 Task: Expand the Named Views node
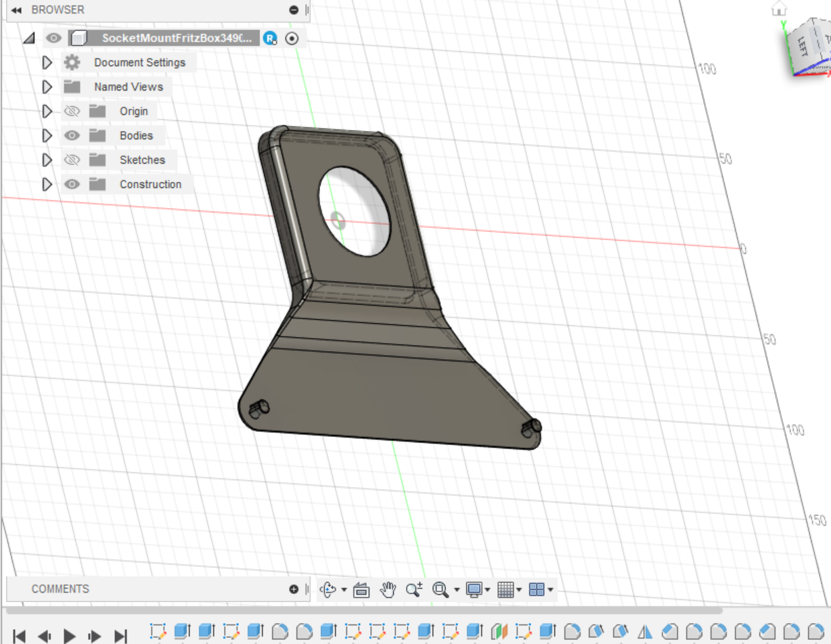pyautogui.click(x=47, y=87)
